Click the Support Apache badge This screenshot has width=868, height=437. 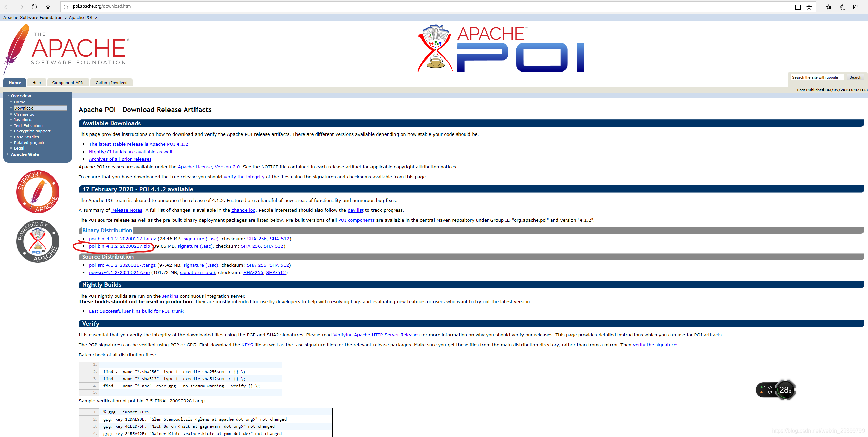(x=38, y=192)
